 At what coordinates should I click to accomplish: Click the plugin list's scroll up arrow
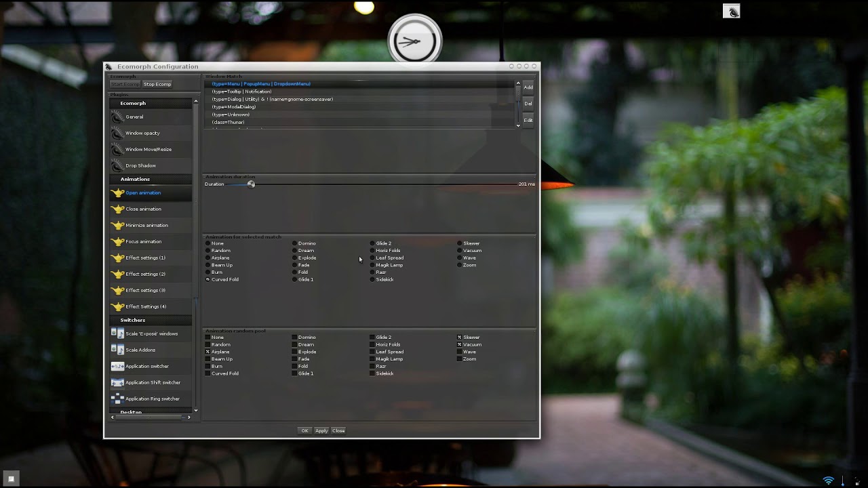click(x=196, y=101)
